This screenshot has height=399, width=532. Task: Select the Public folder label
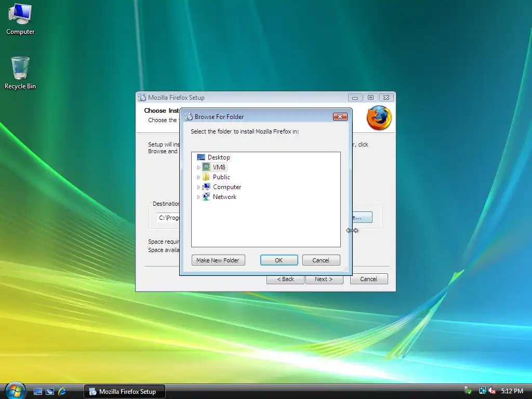(x=221, y=177)
